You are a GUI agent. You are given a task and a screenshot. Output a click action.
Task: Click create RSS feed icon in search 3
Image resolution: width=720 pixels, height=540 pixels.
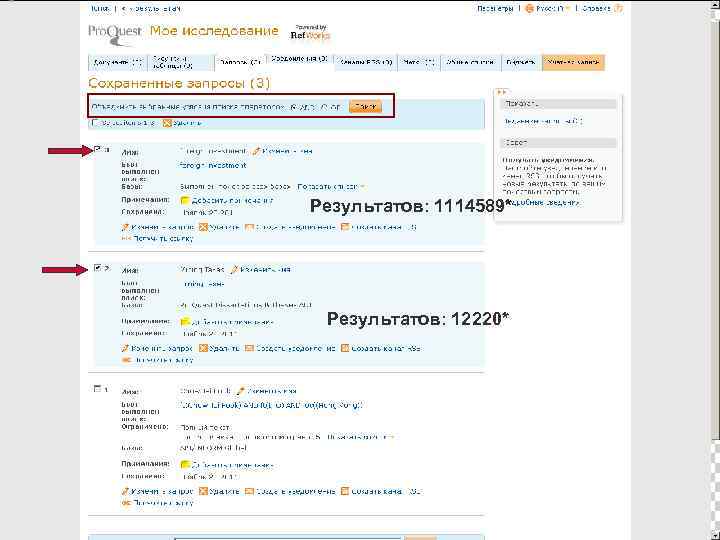point(345,227)
